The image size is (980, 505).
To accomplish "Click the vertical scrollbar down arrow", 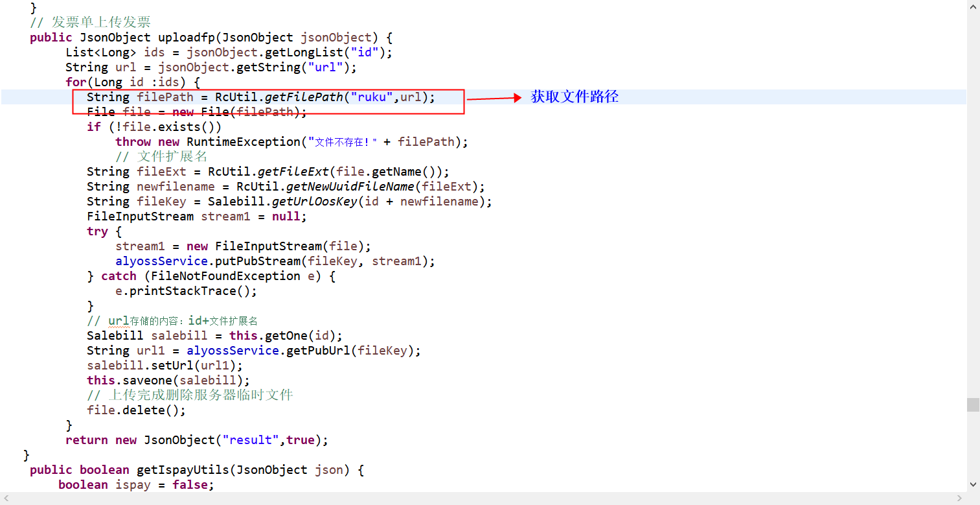I will coord(973,484).
